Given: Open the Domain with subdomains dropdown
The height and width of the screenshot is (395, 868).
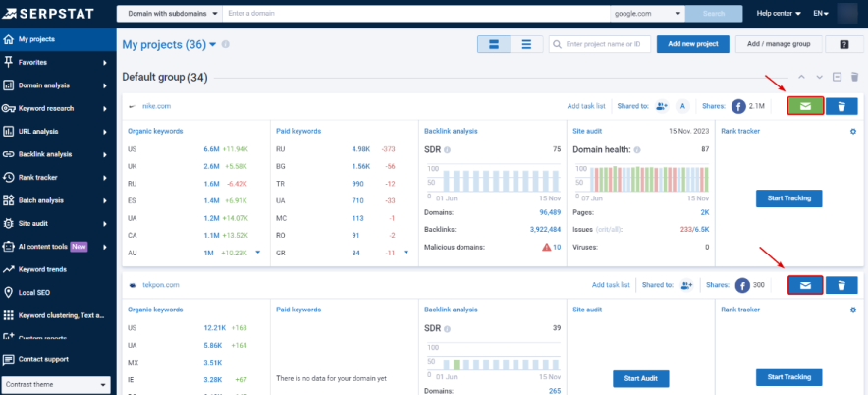Looking at the screenshot, I should pos(169,14).
